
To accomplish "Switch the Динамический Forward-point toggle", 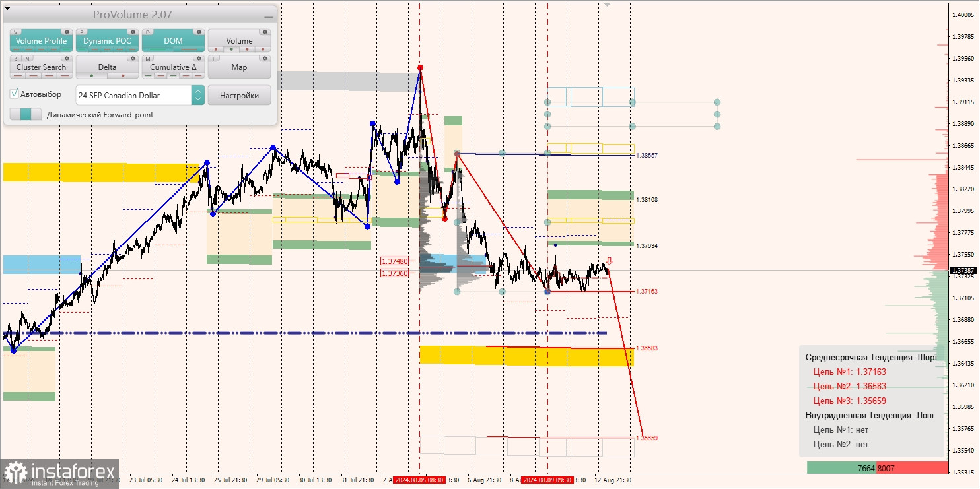I will pyautogui.click(x=25, y=114).
